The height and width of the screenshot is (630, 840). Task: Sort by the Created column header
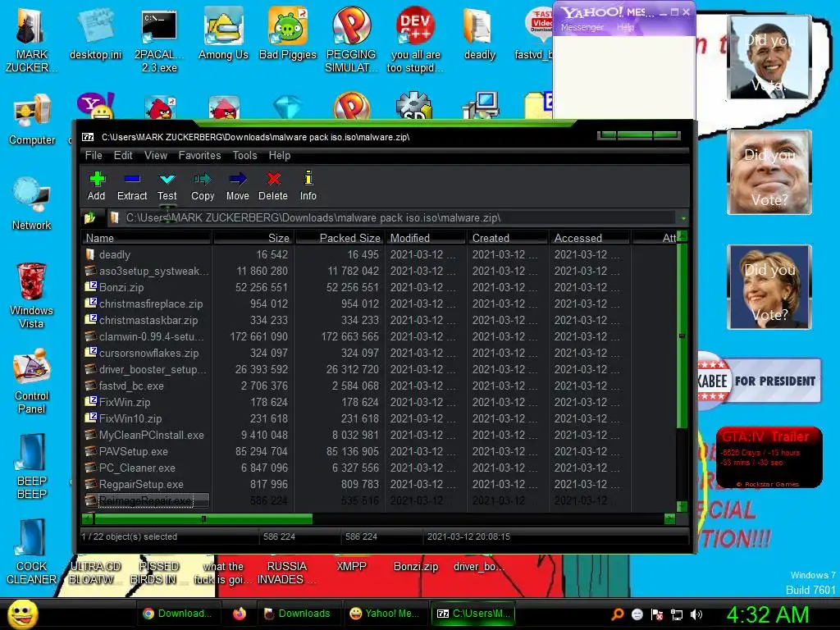tap(508, 238)
